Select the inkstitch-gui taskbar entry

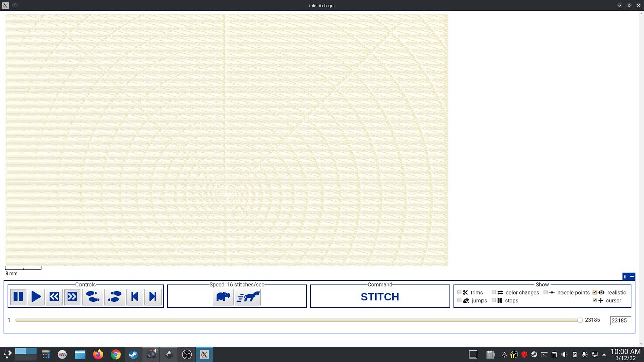(204, 354)
